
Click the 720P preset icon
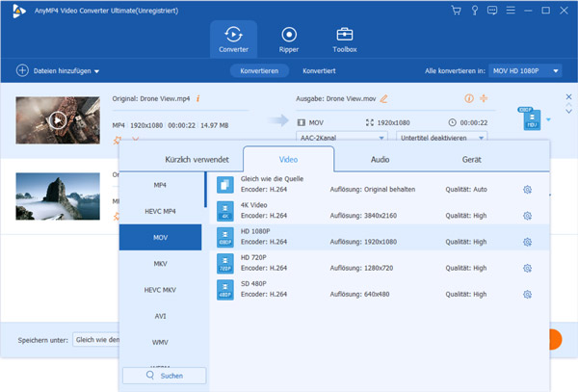[x=224, y=263]
